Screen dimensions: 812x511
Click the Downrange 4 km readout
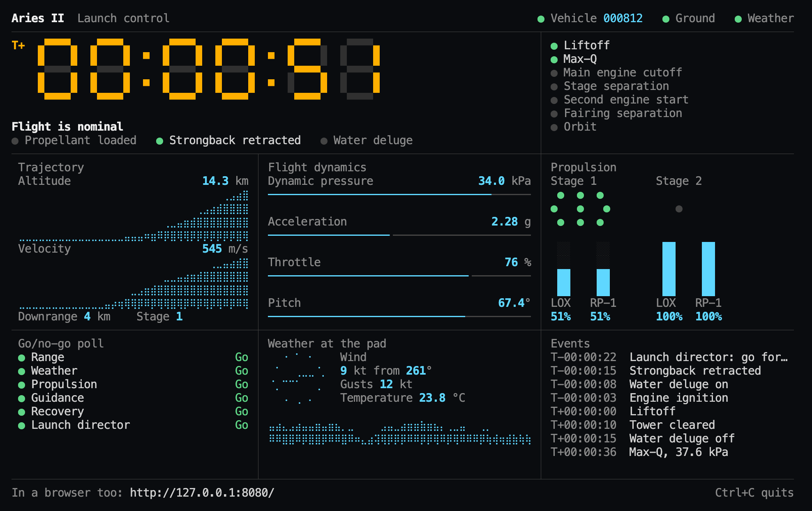point(64,316)
